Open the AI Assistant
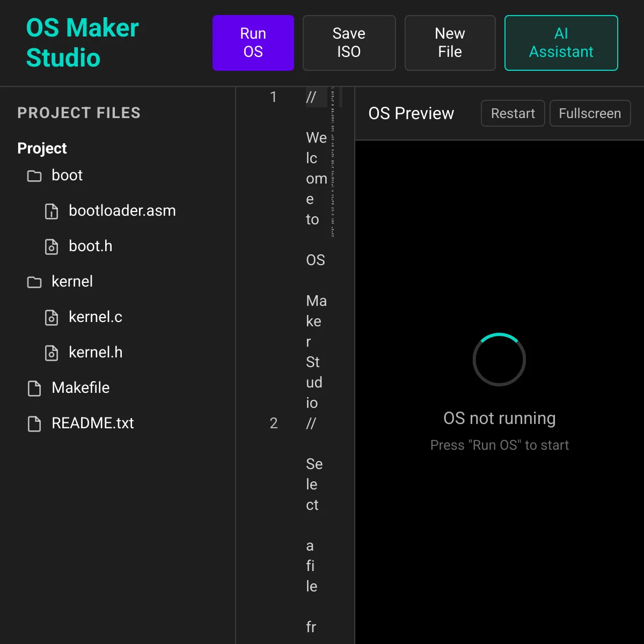This screenshot has height=644, width=644. click(x=561, y=43)
